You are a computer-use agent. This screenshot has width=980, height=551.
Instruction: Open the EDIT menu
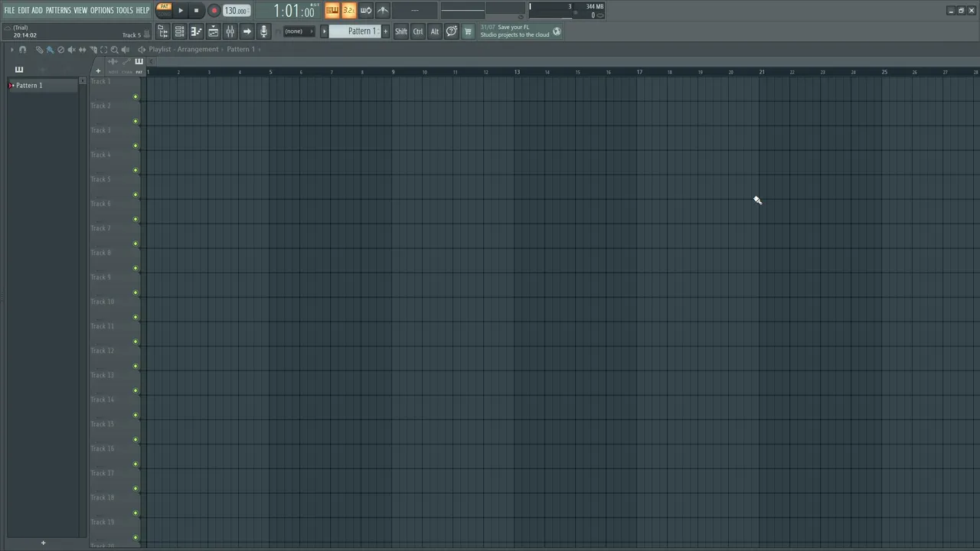click(x=24, y=10)
